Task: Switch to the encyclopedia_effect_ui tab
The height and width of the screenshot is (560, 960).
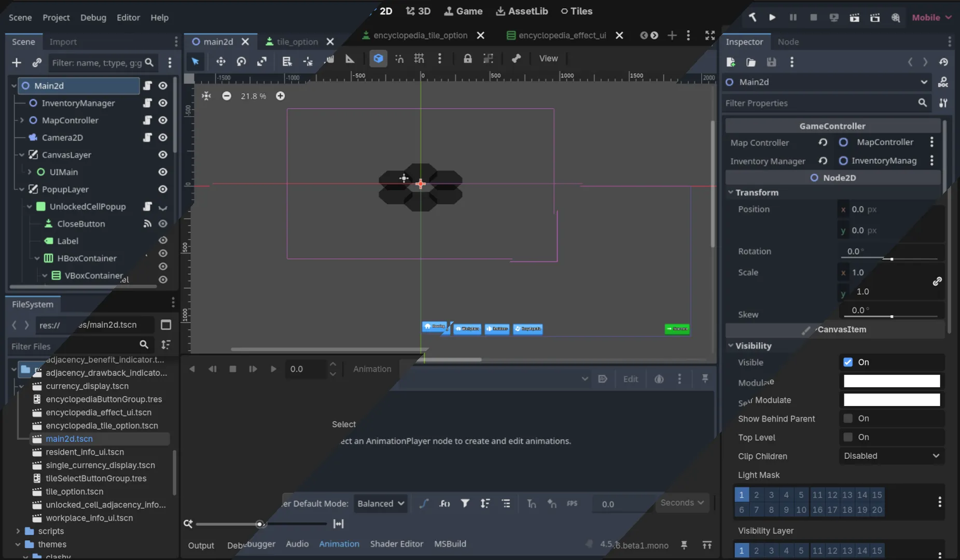Action: pyautogui.click(x=563, y=35)
